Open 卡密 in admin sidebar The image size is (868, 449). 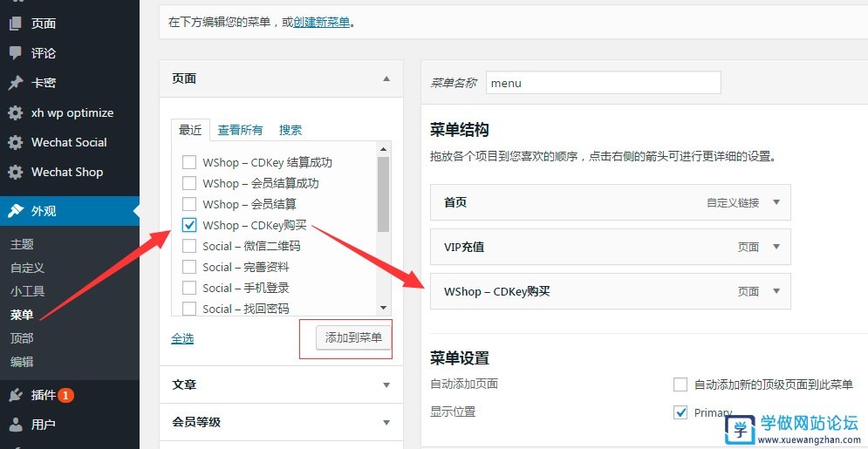pyautogui.click(x=44, y=83)
